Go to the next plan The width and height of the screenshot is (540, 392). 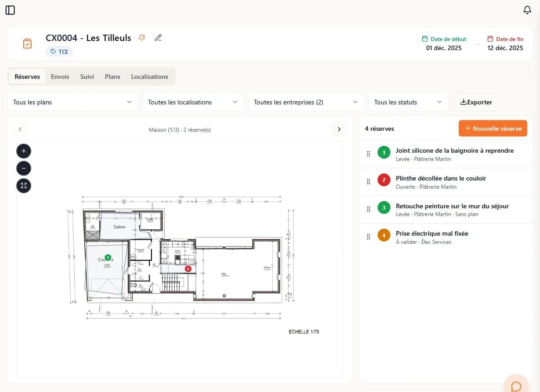tap(339, 129)
